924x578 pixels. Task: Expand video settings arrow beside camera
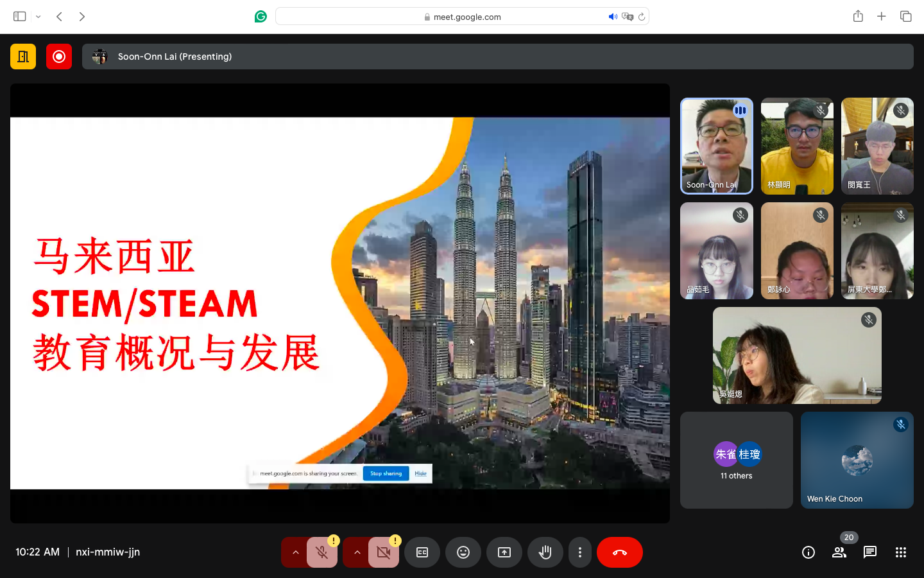click(x=357, y=552)
